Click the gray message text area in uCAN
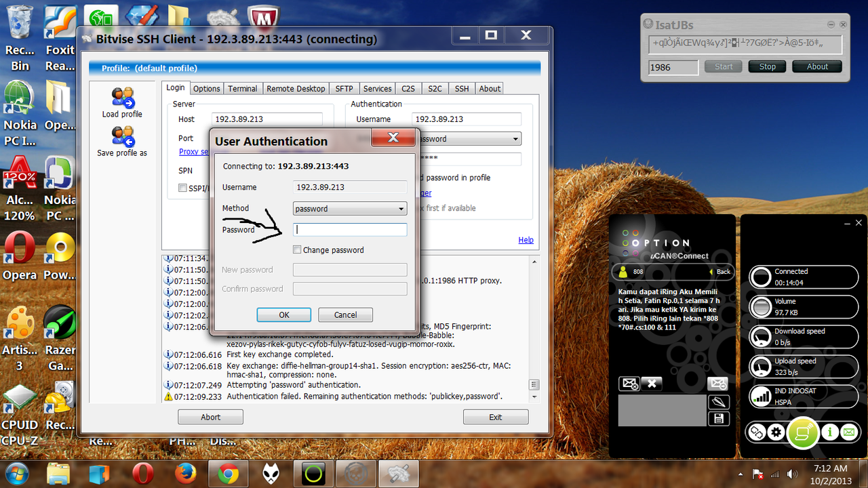 point(663,411)
